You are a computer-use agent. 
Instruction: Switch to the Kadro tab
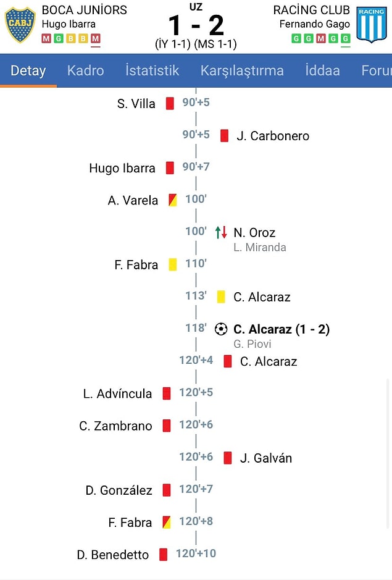pyautogui.click(x=85, y=70)
